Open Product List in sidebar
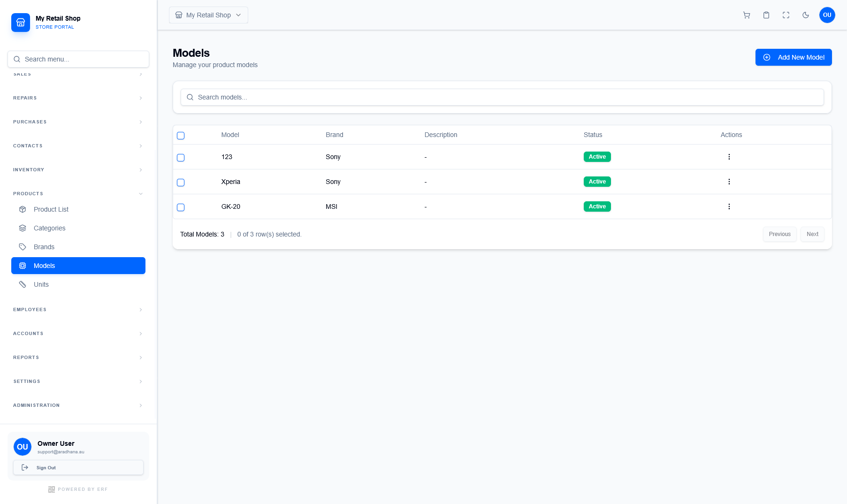 78,209
